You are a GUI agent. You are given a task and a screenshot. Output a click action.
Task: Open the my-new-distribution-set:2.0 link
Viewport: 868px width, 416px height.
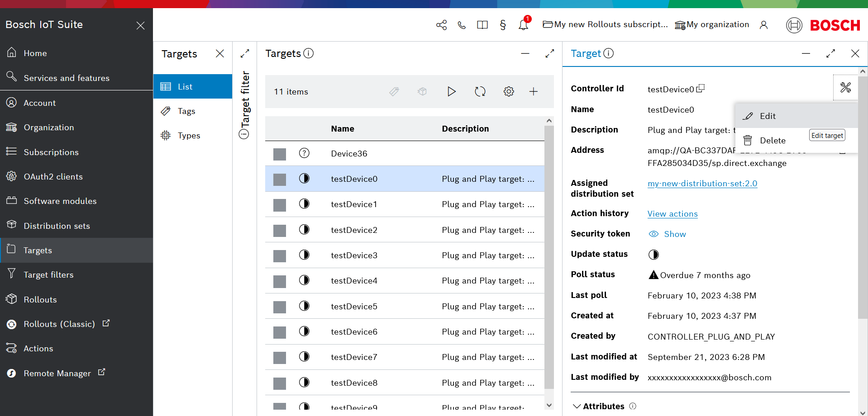[x=702, y=184]
